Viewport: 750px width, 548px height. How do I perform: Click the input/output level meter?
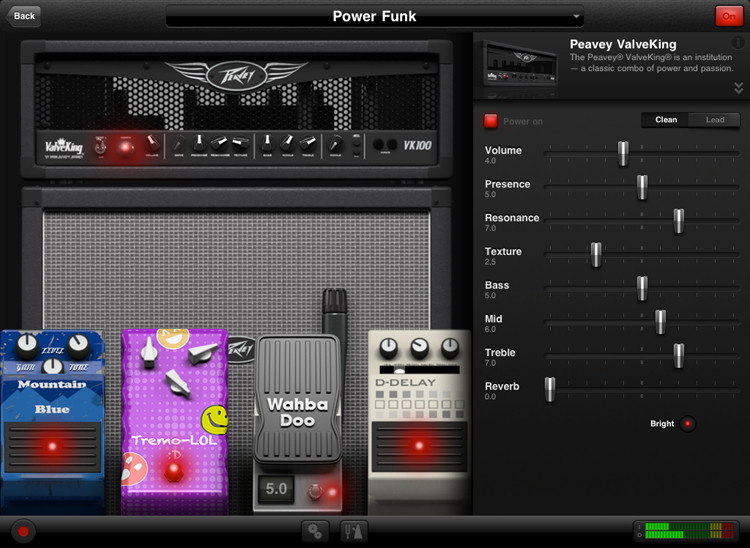[x=686, y=531]
